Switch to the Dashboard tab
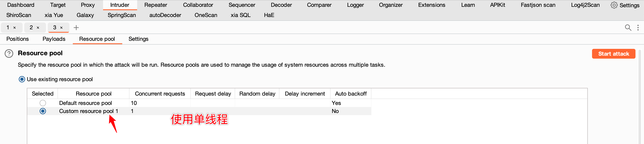 (x=21, y=5)
